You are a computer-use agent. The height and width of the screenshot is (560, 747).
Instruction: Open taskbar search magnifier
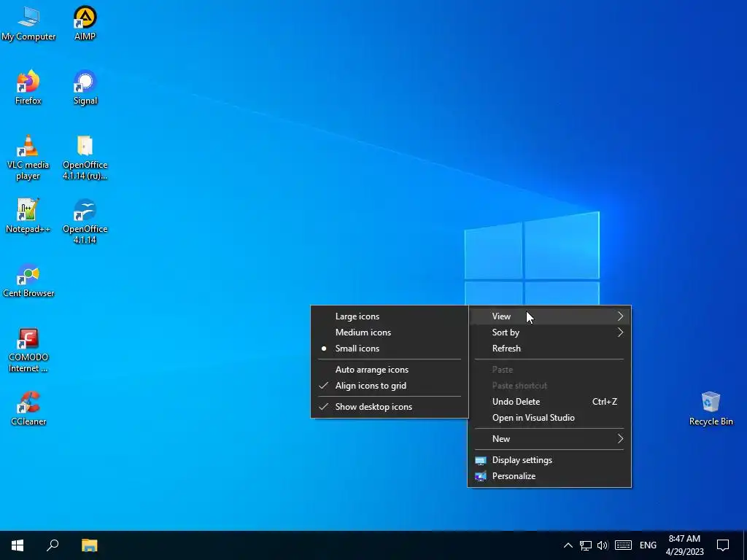(x=53, y=545)
